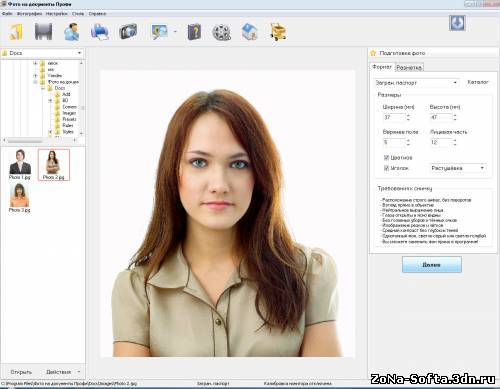The width and height of the screenshot is (500, 389).
Task: Open the arrow next to Действия
Action: 79,371
